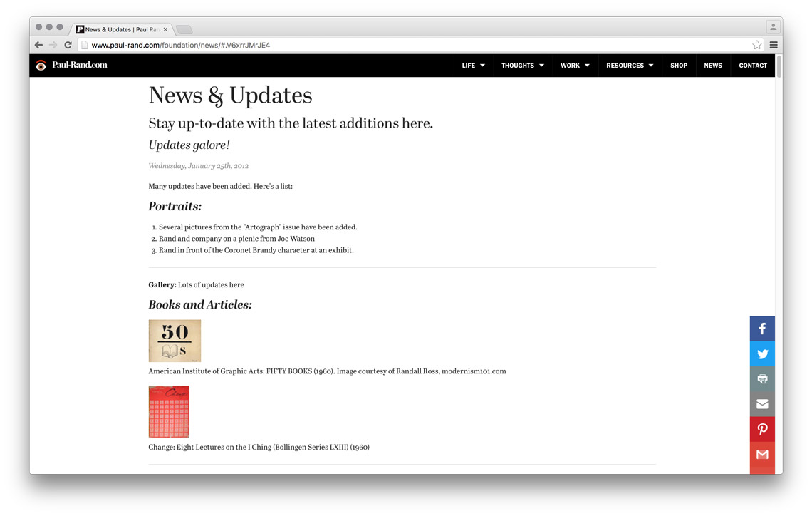The height and width of the screenshot is (516, 812).
Task: Open the NEWS page
Action: tap(713, 66)
